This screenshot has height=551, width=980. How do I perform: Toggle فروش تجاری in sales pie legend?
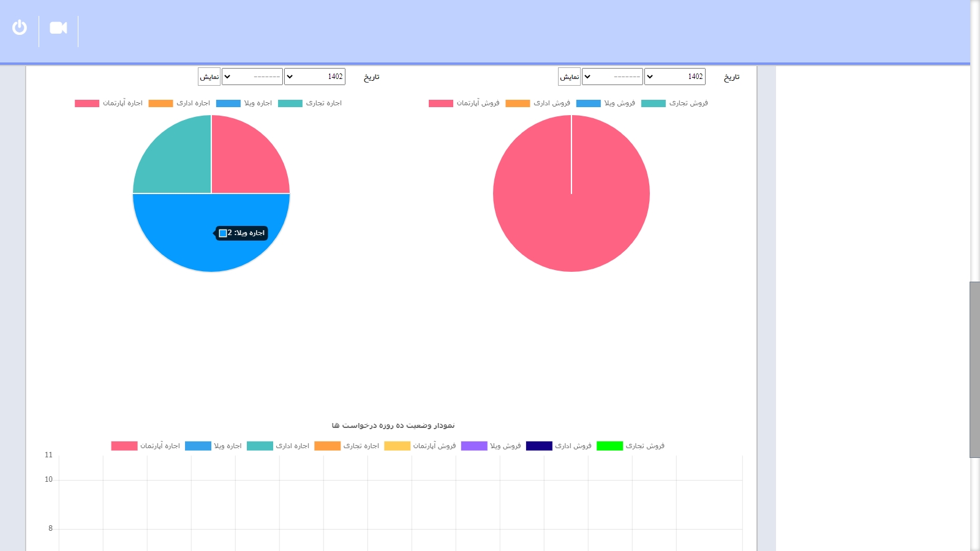pos(674,103)
